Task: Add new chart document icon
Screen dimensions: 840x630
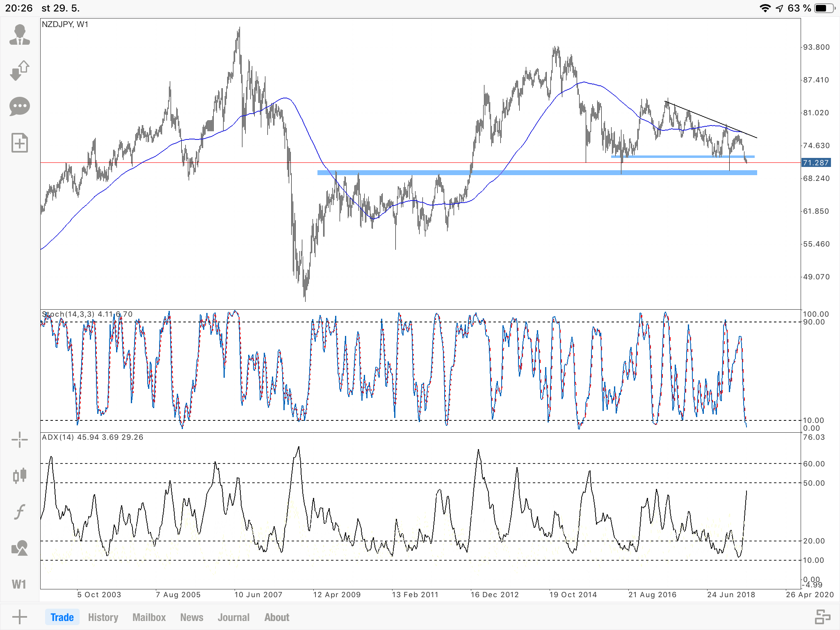Action: [x=19, y=143]
